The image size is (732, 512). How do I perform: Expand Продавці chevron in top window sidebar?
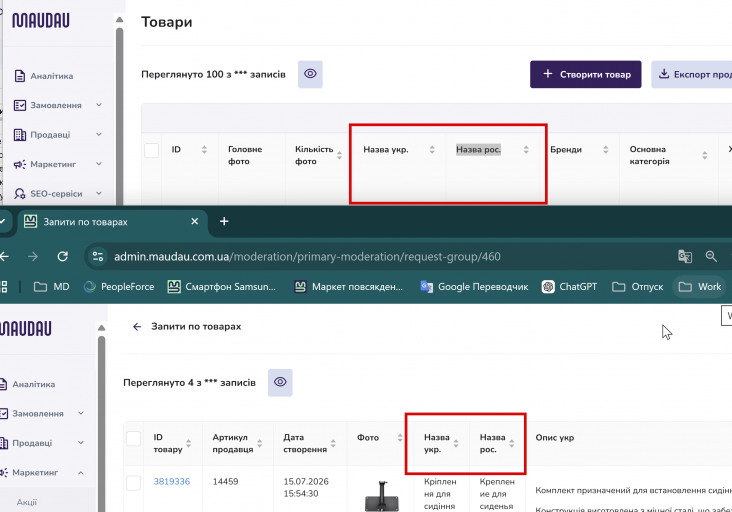99,134
